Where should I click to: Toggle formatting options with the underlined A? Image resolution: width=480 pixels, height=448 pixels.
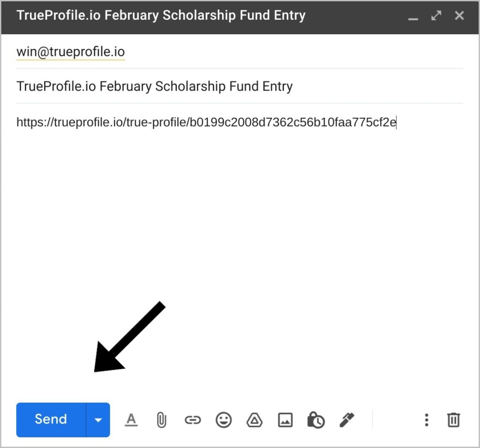[x=131, y=420]
